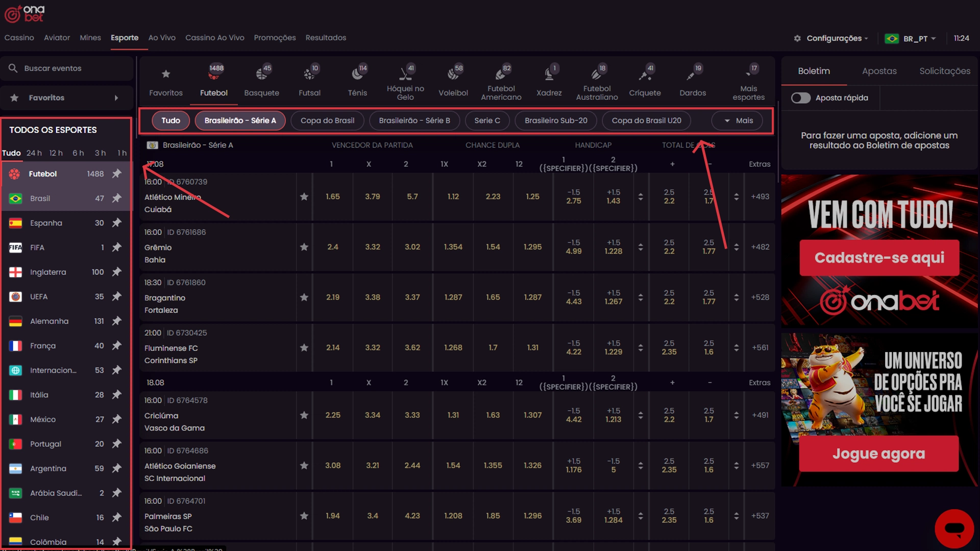Open the live chat bubble
Viewport: 980px width, 551px height.
[x=954, y=528]
